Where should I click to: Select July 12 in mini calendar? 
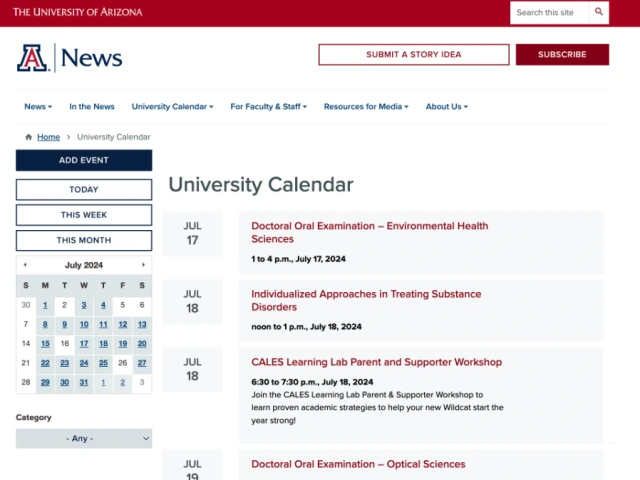122,324
